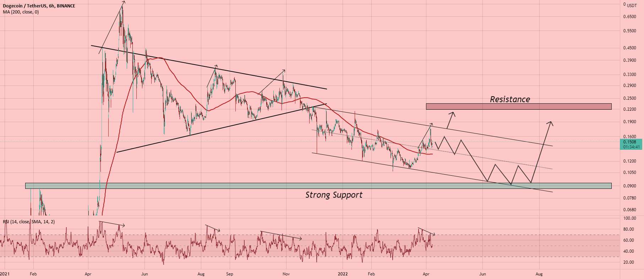Click the 0.6500 price axis label
Viewport: 644px width, 279px height.
tap(629, 17)
